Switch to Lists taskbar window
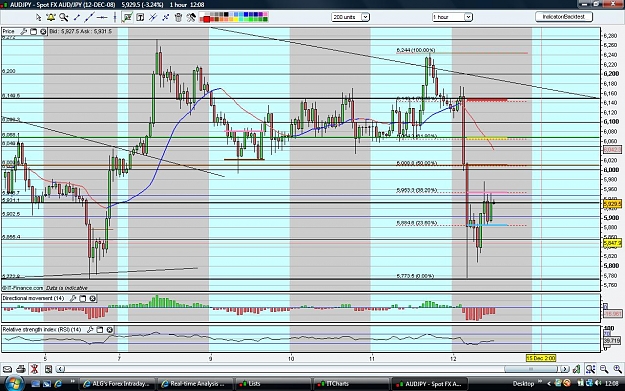This screenshot has width=625, height=391. coord(273,384)
